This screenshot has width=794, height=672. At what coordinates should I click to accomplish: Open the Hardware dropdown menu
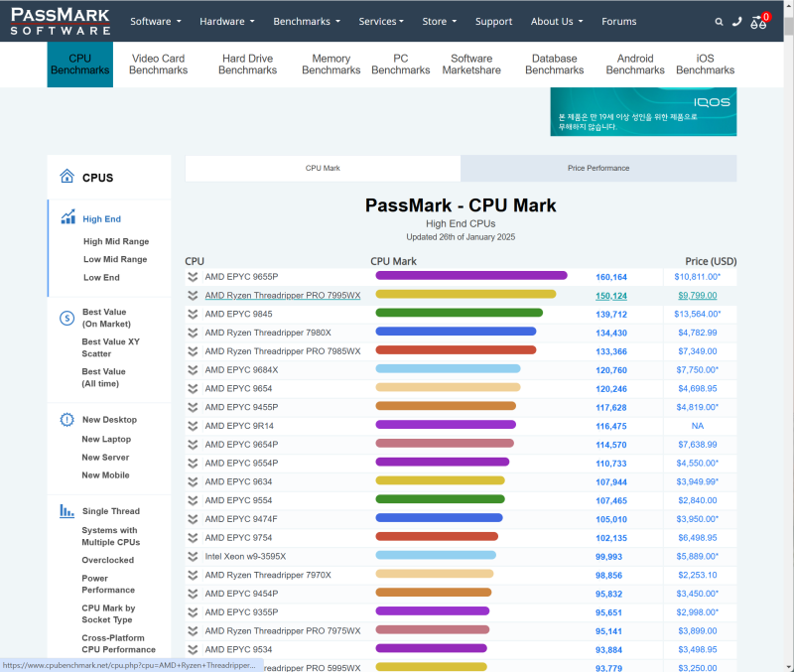click(x=227, y=21)
